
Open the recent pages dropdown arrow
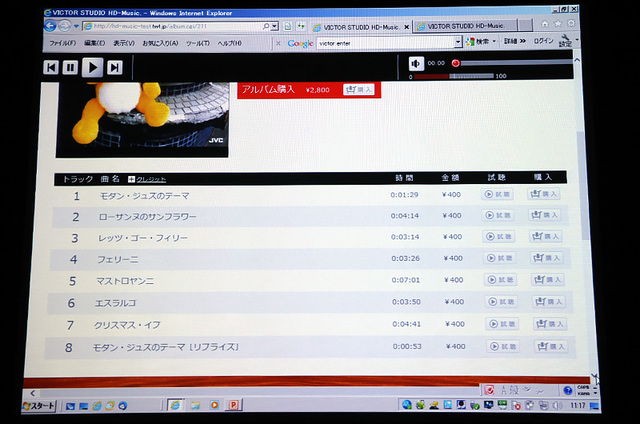[76, 27]
